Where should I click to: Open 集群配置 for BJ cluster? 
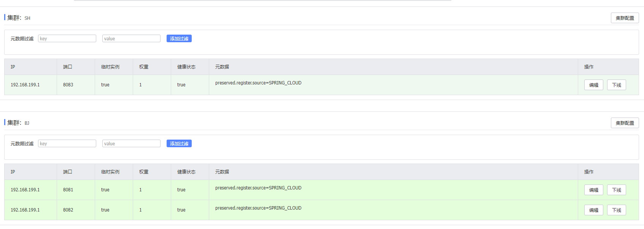625,123
